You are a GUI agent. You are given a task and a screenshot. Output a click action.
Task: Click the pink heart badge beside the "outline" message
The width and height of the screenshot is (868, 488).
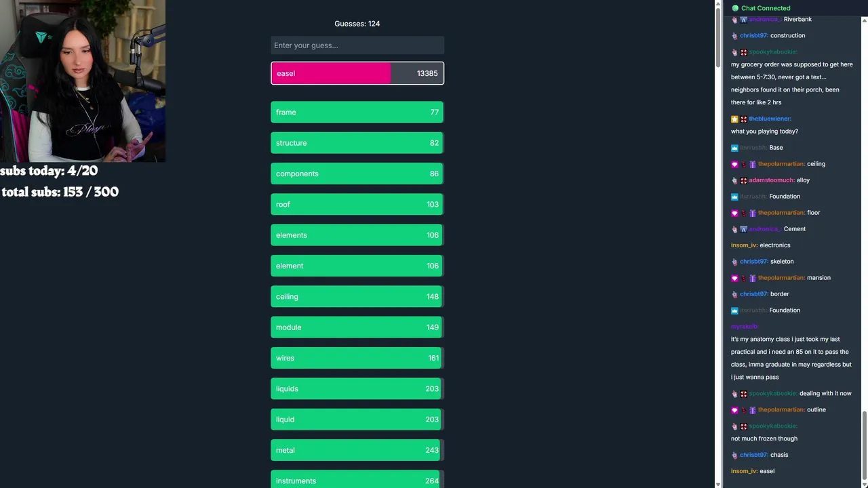734,410
